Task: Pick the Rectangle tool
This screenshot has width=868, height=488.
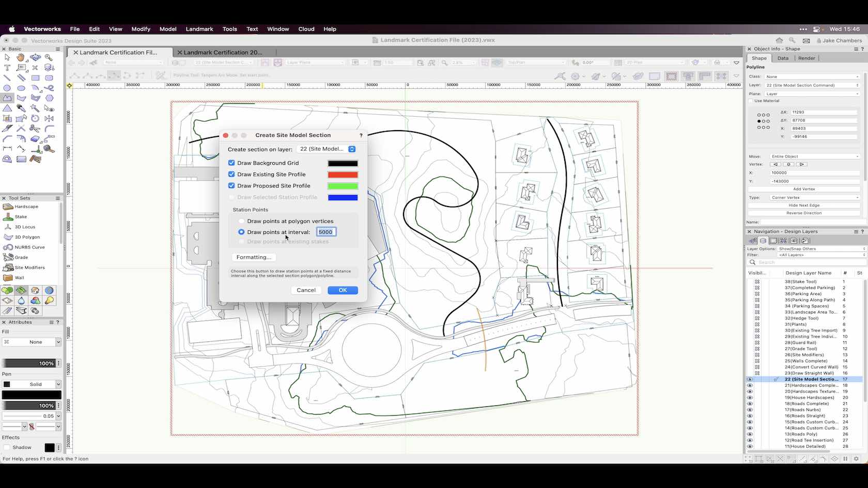Action: [x=35, y=78]
